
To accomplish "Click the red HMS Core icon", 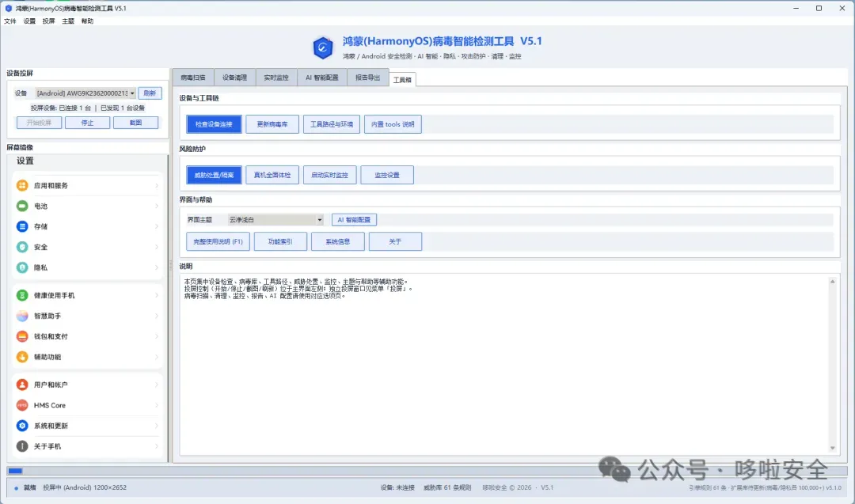I will (22, 405).
